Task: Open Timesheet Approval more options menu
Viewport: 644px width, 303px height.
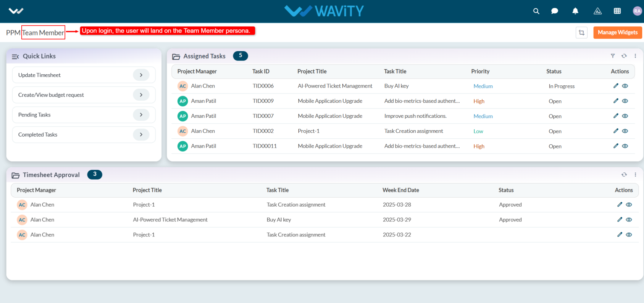Action: (x=635, y=175)
